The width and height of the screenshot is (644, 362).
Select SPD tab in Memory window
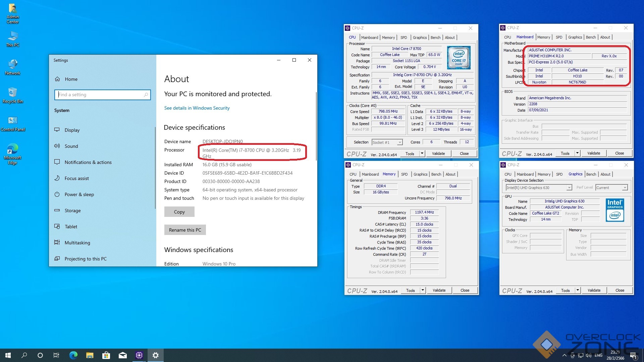click(x=404, y=174)
